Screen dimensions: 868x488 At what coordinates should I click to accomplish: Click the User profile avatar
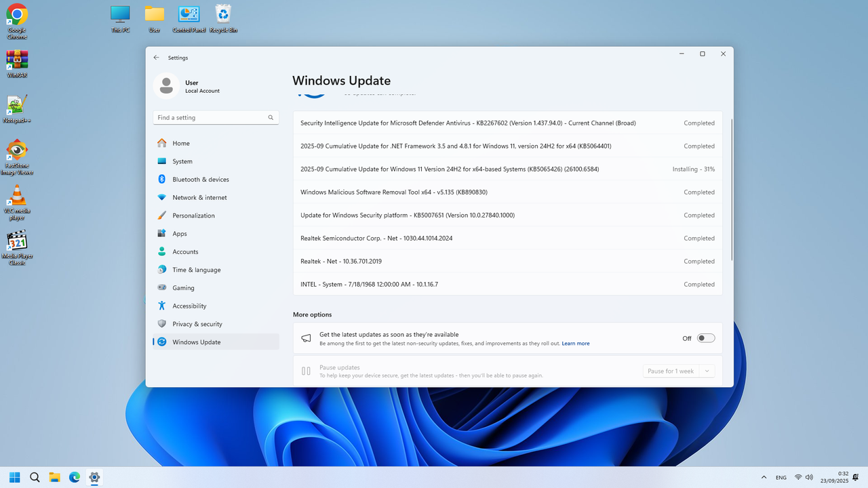166,86
